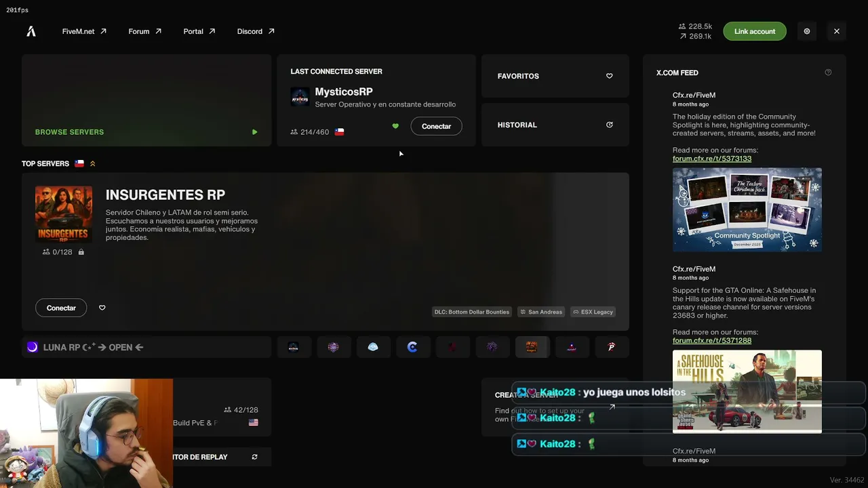Open the Portal link
The height and width of the screenshot is (488, 868).
(199, 31)
